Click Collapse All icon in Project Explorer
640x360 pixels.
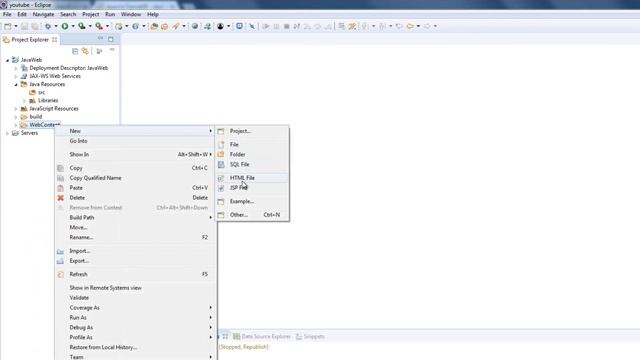tap(75, 51)
